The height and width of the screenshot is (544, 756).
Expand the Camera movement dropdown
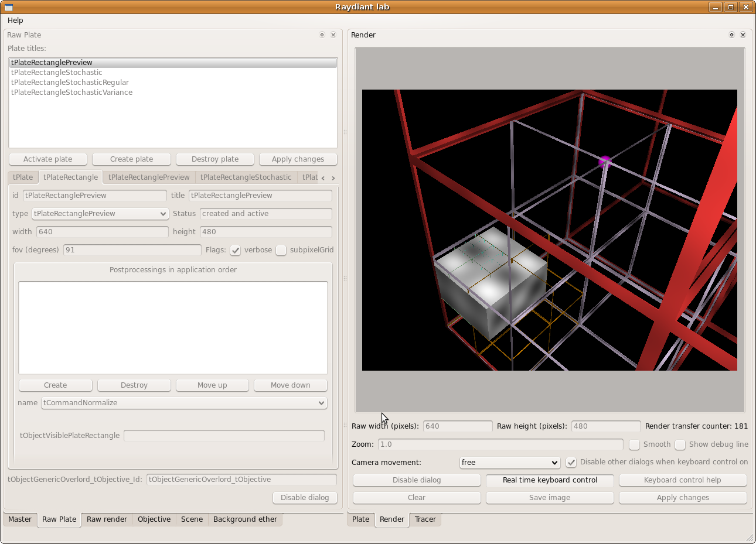(510, 463)
